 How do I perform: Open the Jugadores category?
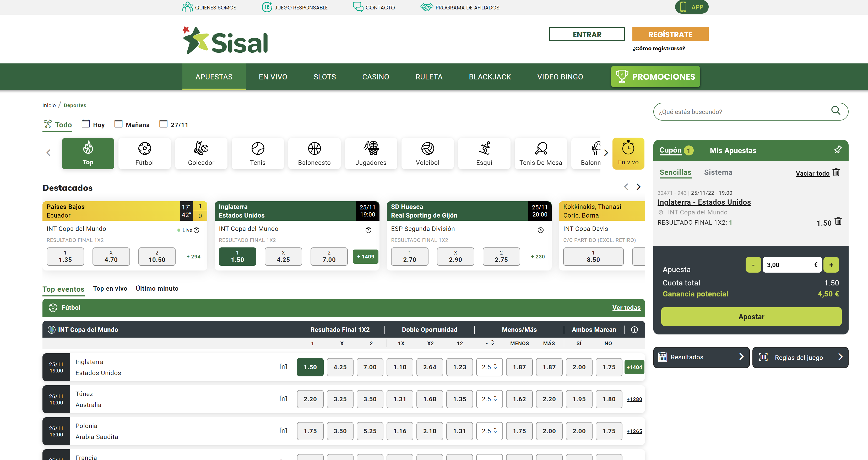pos(371,153)
